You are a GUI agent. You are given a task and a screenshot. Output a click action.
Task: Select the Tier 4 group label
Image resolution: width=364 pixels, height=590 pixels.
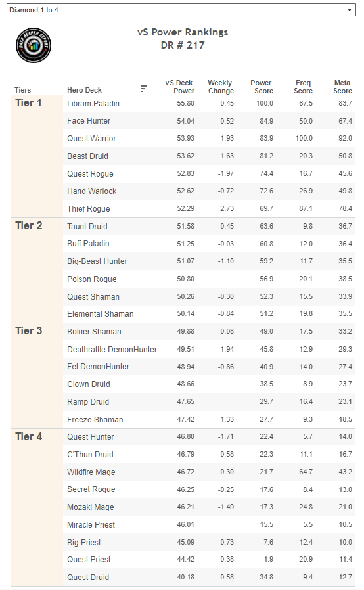pos(29,436)
